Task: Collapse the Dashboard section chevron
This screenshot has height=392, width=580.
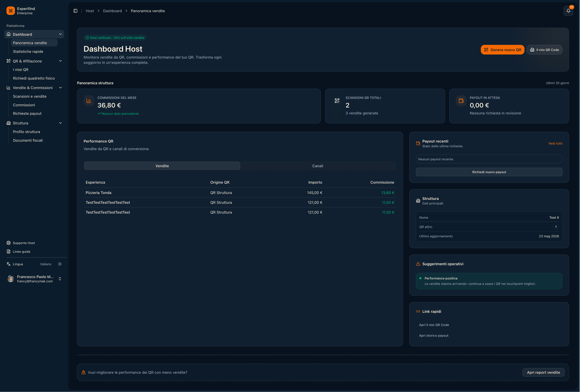Action: pyautogui.click(x=60, y=34)
